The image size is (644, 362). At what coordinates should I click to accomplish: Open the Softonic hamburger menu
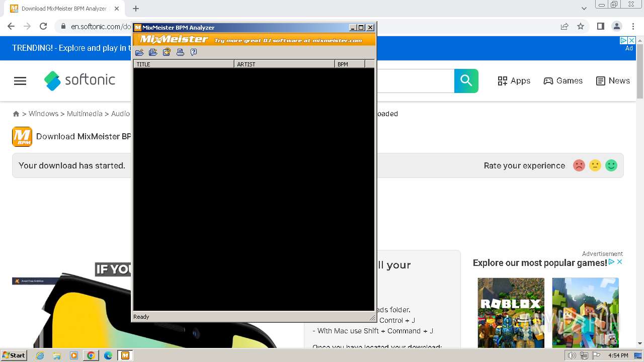pyautogui.click(x=20, y=81)
